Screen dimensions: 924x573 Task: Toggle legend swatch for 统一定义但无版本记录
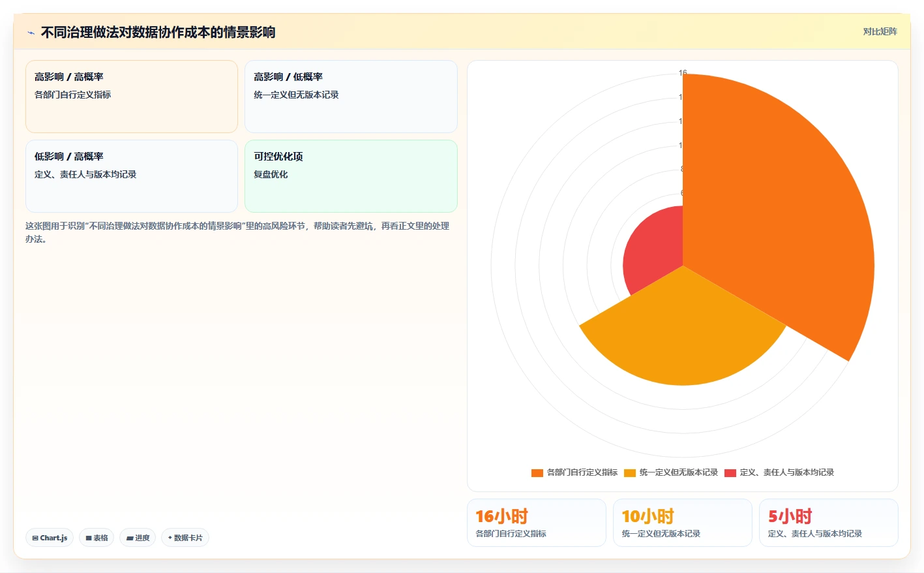(630, 472)
